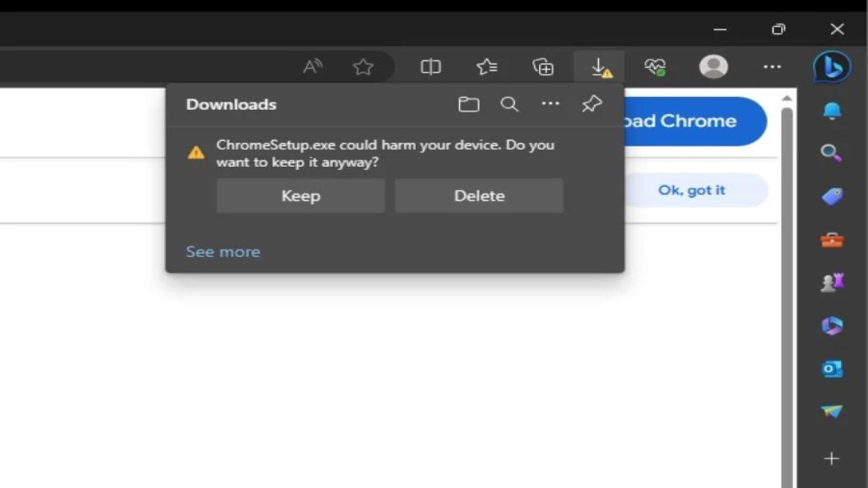Viewport: 868px width, 488px height.
Task: Click the user profile avatar
Action: (713, 66)
